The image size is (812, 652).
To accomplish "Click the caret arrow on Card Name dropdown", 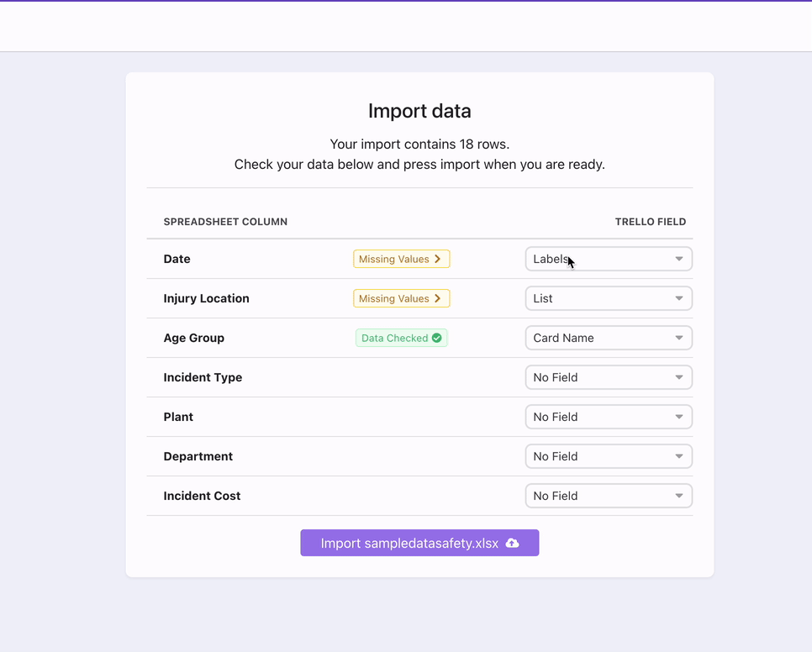I will [x=678, y=338].
